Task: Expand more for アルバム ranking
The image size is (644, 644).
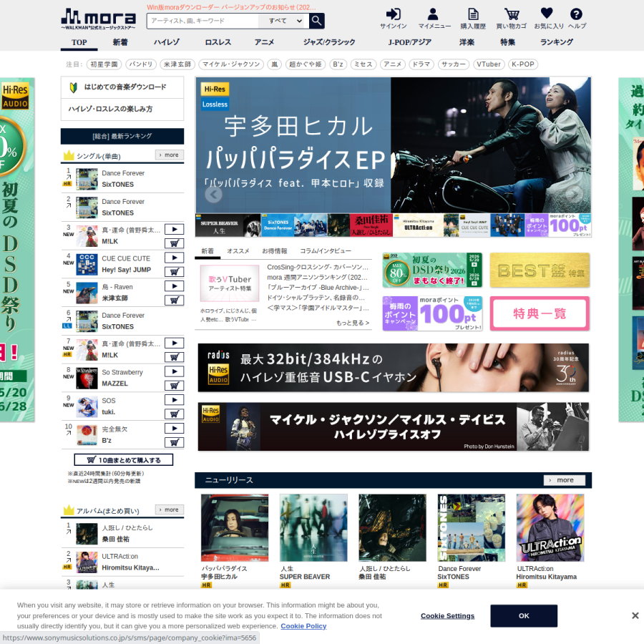Action: point(169,509)
